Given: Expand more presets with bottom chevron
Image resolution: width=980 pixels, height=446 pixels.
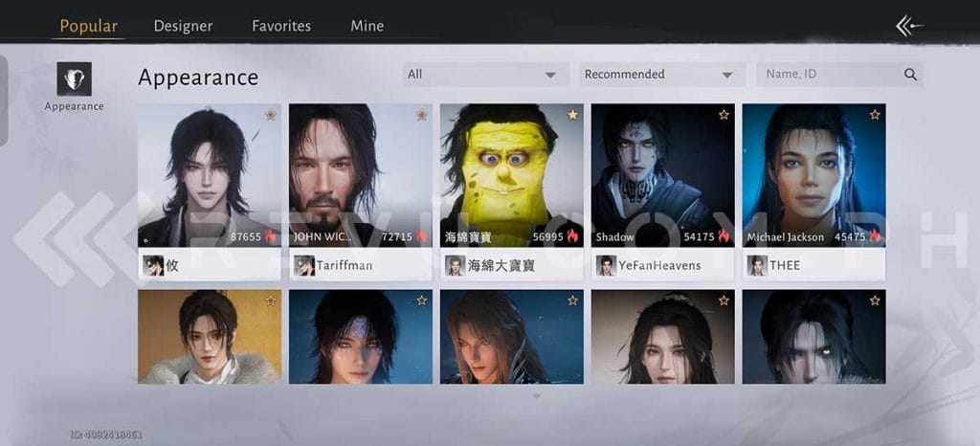Looking at the screenshot, I should [x=536, y=395].
